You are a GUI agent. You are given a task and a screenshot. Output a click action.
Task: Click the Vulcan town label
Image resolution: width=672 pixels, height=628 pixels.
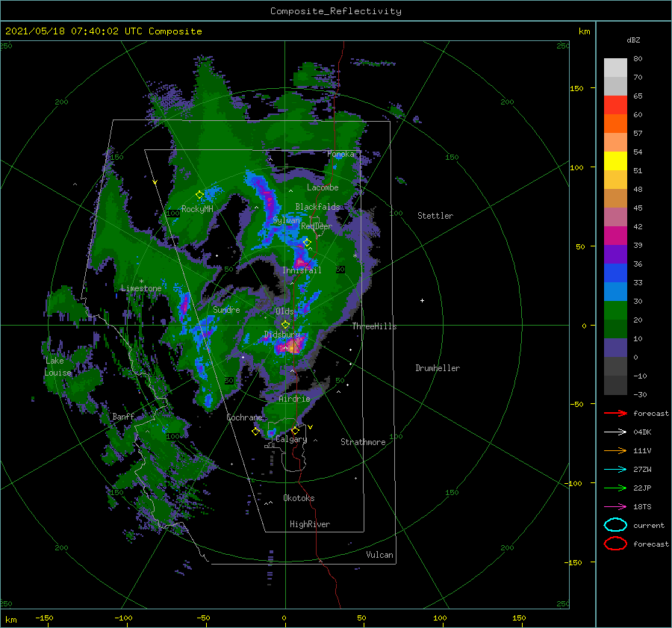(x=379, y=555)
